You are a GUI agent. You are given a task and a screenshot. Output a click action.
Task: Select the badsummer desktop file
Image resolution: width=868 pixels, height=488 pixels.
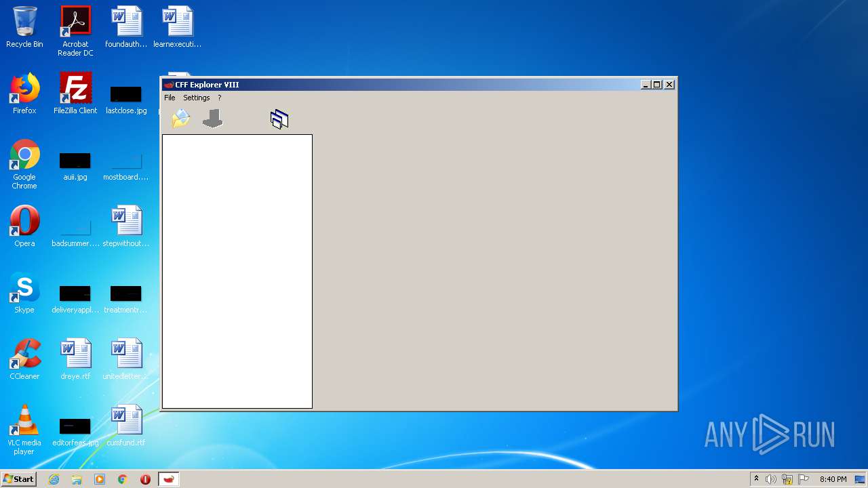[x=75, y=232]
